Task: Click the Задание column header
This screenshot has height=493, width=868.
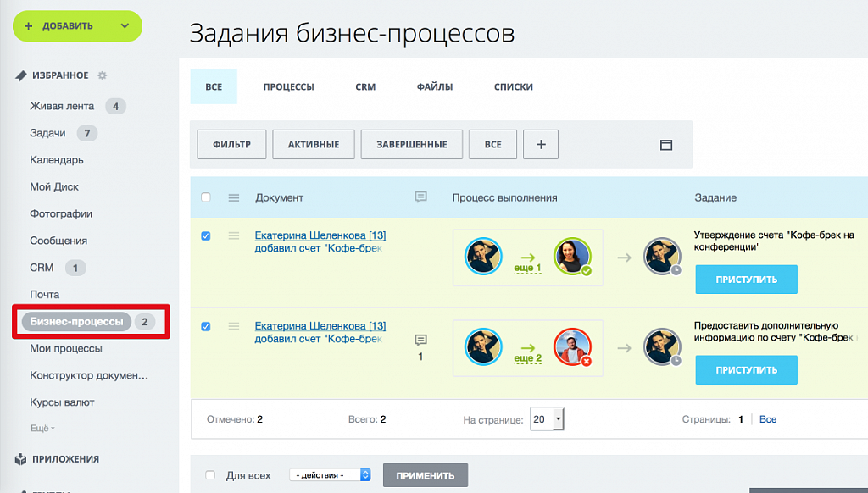Action: 715,197
